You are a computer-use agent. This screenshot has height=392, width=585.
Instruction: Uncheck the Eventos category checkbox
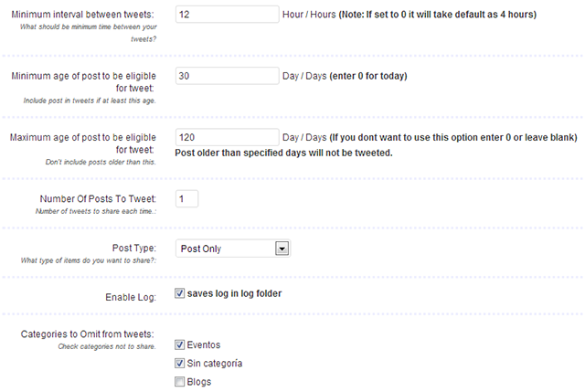179,344
